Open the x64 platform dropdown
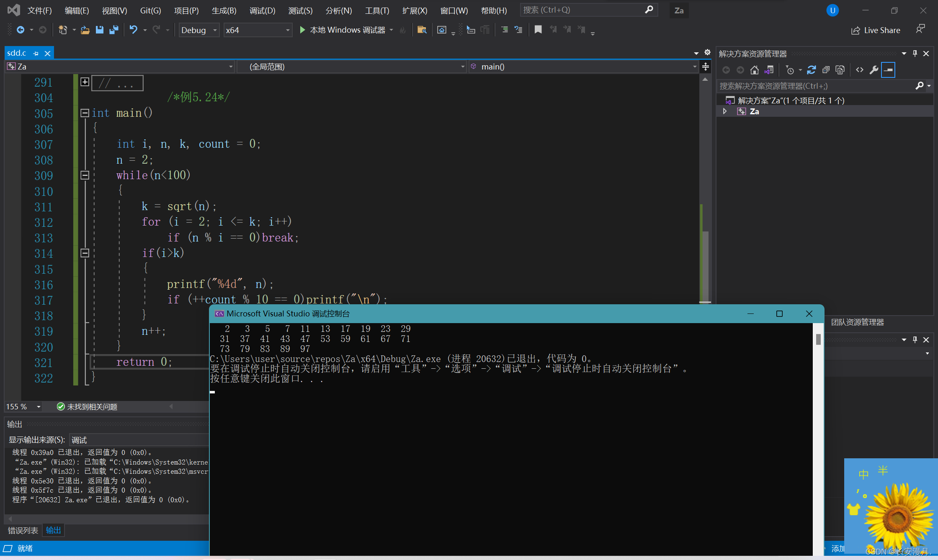 [288, 30]
